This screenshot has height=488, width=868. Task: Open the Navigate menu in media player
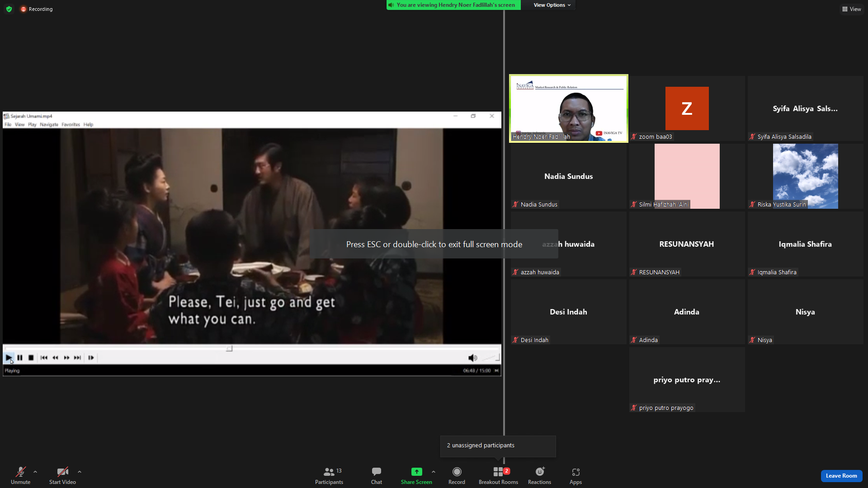coord(49,125)
